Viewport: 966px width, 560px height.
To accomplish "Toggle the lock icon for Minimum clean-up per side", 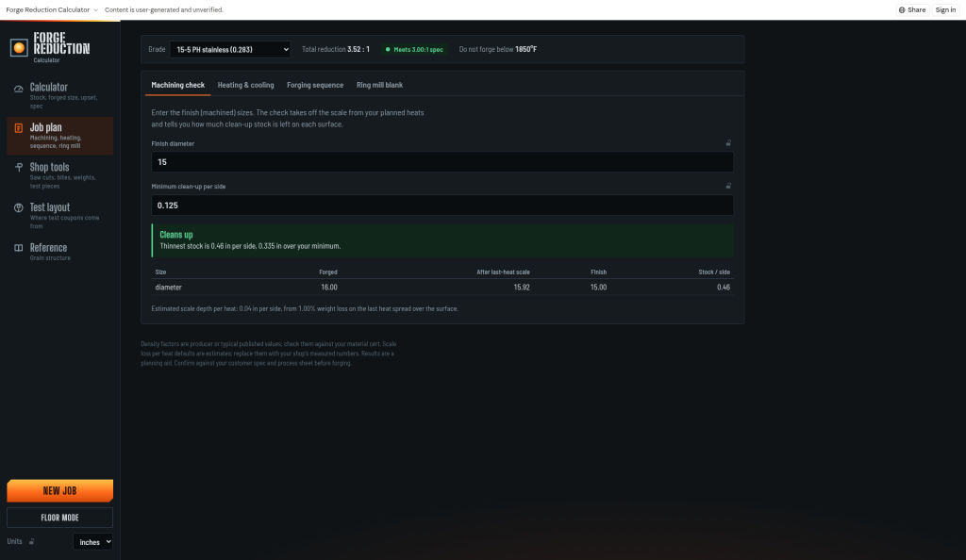I will click(x=728, y=186).
